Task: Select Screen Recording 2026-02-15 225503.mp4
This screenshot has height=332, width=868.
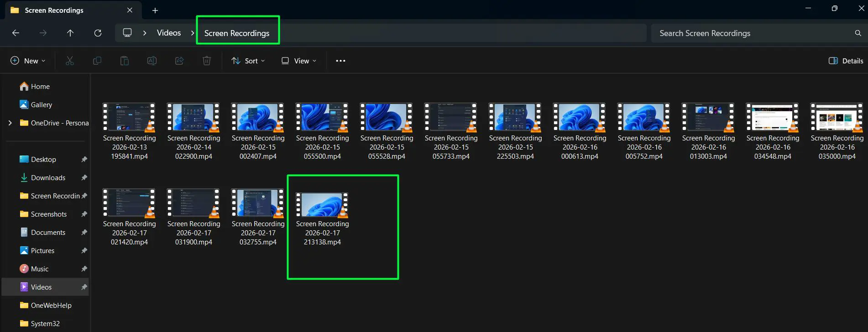Action: pos(515,131)
